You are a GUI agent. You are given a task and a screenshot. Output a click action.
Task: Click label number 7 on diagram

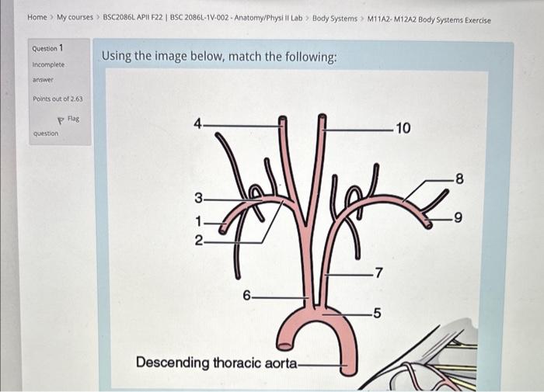(x=378, y=272)
